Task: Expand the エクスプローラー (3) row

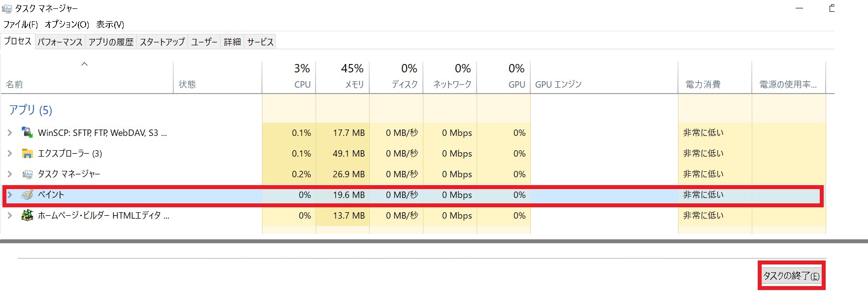Action: (x=9, y=153)
